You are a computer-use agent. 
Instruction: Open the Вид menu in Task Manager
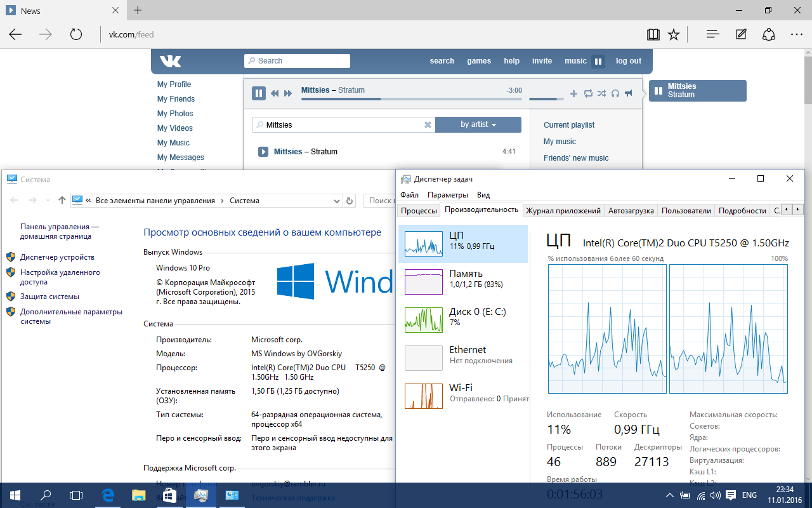[x=483, y=195]
